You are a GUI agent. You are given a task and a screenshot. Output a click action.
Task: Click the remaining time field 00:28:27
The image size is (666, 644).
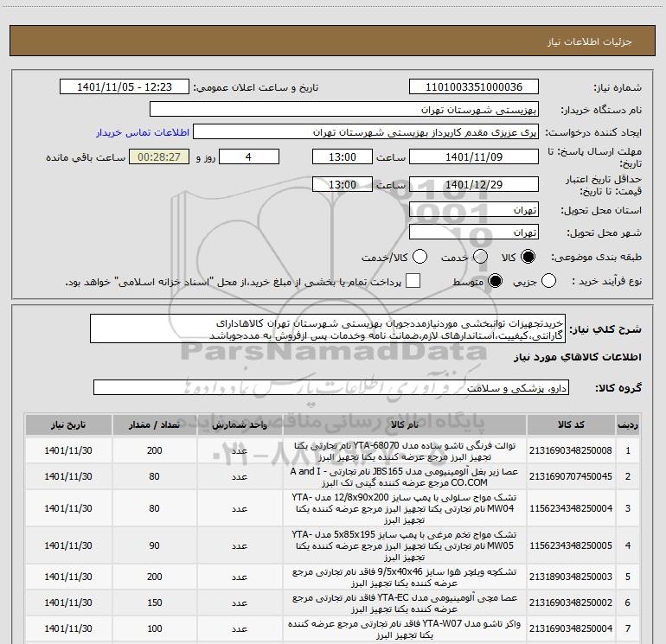tap(159, 156)
